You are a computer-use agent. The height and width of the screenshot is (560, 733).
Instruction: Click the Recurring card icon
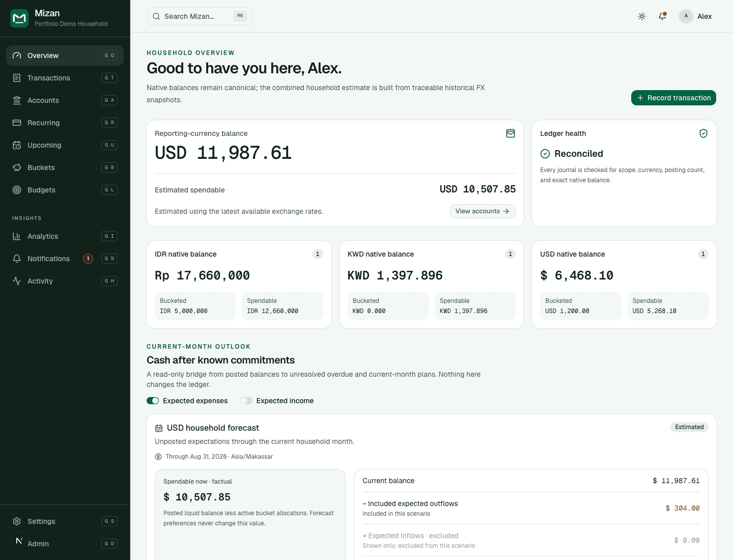(x=17, y=123)
